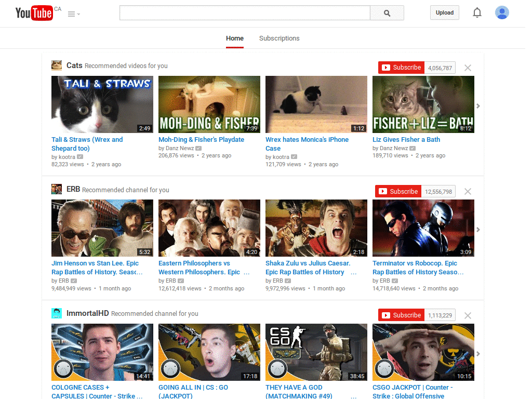The width and height of the screenshot is (532, 399).
Task: Subscribe to the Cats channel
Action: tap(402, 68)
